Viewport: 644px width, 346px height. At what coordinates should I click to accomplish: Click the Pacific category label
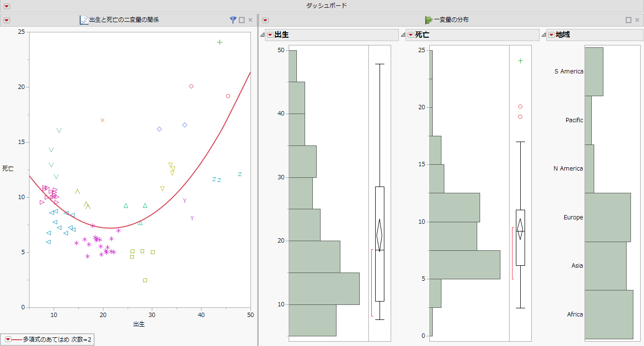[x=574, y=120]
